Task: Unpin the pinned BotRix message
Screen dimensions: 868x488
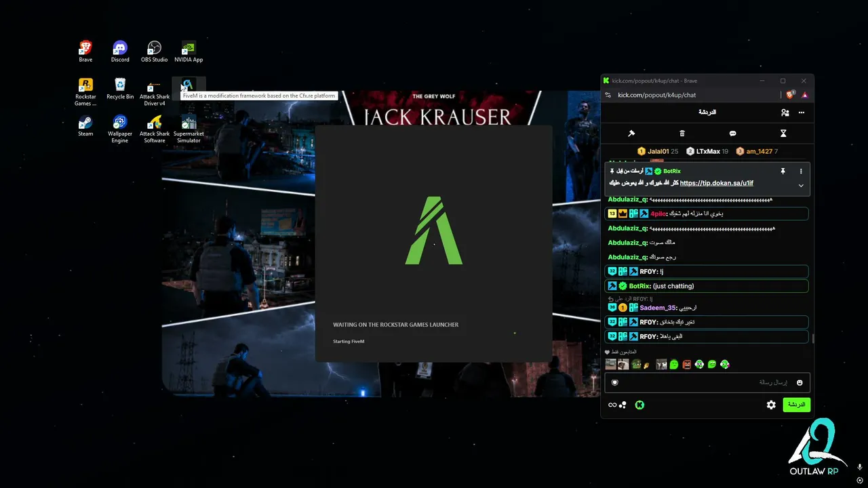Action: tap(783, 171)
